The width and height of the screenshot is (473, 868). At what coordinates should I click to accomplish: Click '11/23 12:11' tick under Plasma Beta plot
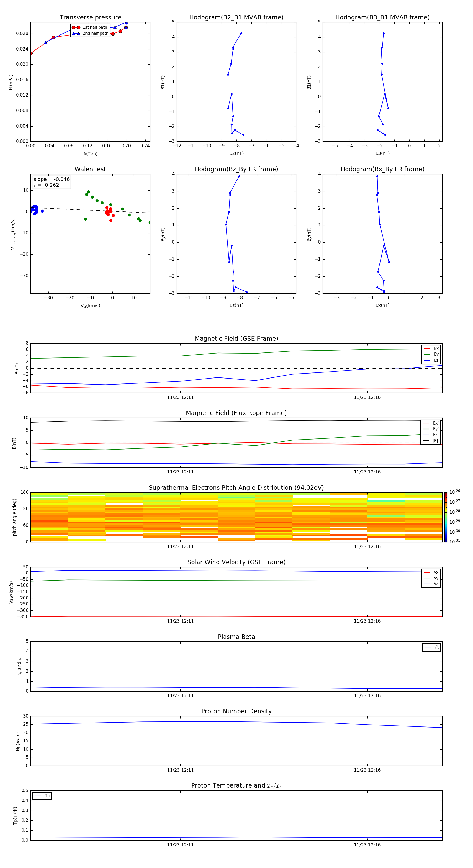pyautogui.click(x=181, y=696)
